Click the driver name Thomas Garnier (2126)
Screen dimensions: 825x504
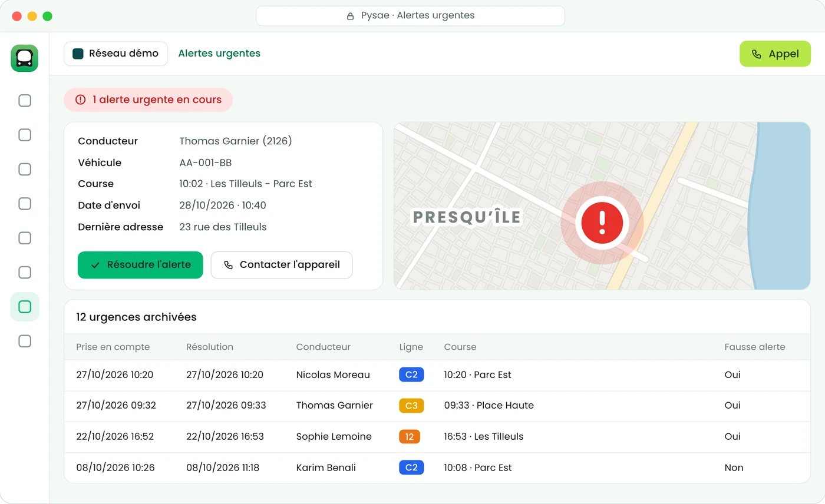(x=236, y=141)
